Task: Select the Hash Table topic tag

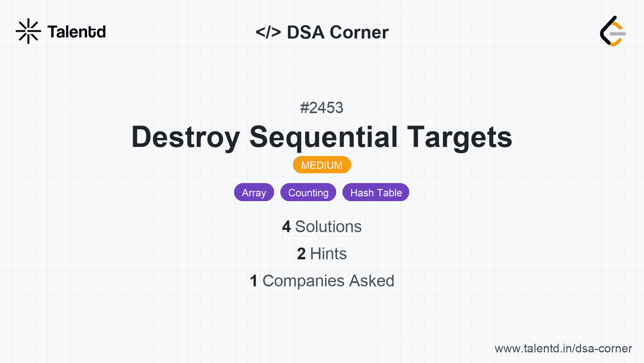Action: (376, 192)
